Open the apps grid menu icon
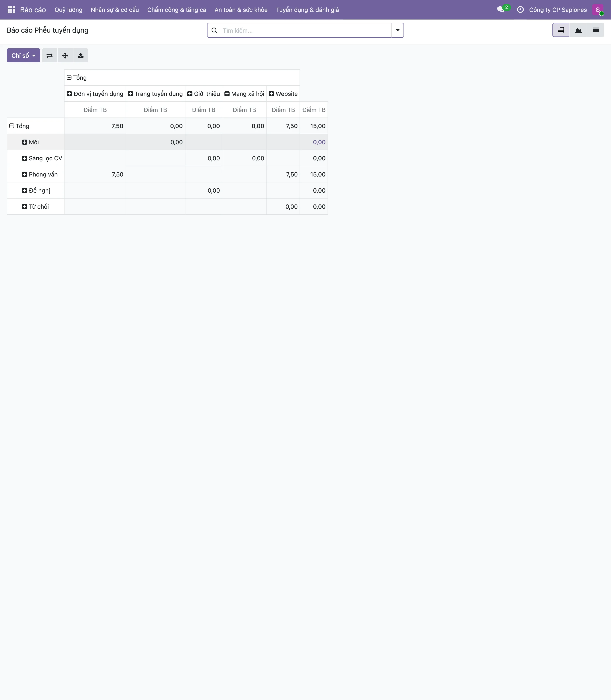The height and width of the screenshot is (700, 611). pyautogui.click(x=11, y=10)
